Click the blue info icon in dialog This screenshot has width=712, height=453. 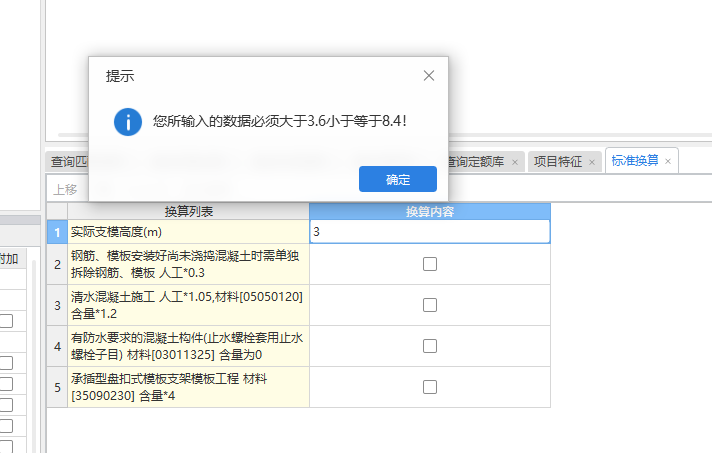pos(128,122)
